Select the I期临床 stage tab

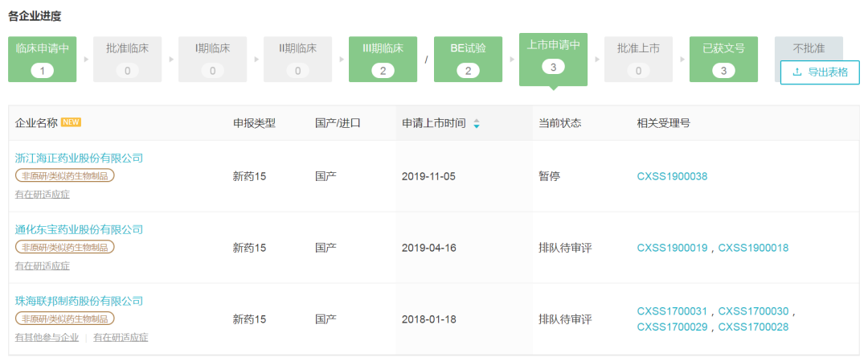pyautogui.click(x=212, y=60)
